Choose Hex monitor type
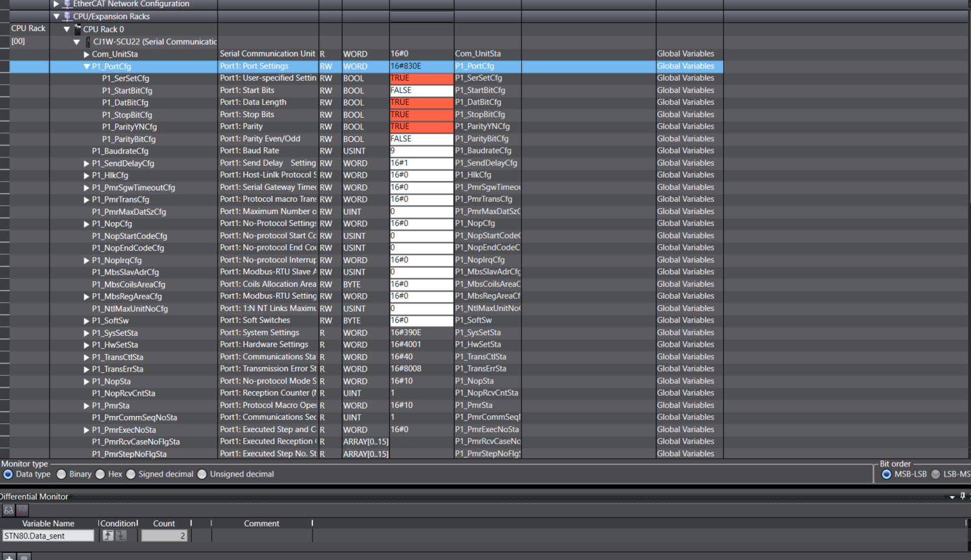 point(100,474)
